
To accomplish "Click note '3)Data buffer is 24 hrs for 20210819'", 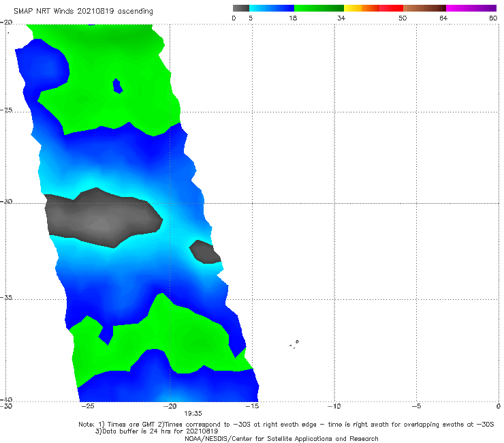I will coord(157,431).
